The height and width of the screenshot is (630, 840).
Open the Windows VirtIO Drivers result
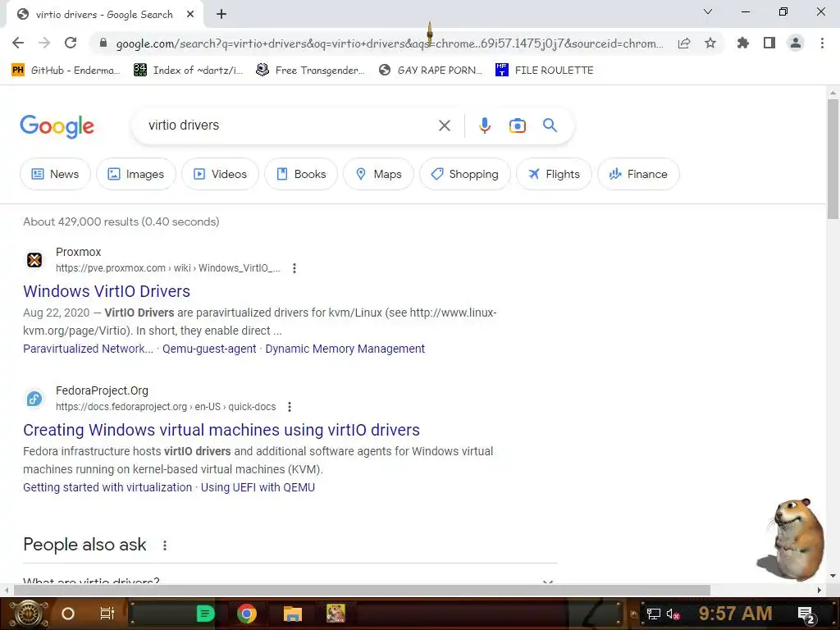tap(107, 291)
